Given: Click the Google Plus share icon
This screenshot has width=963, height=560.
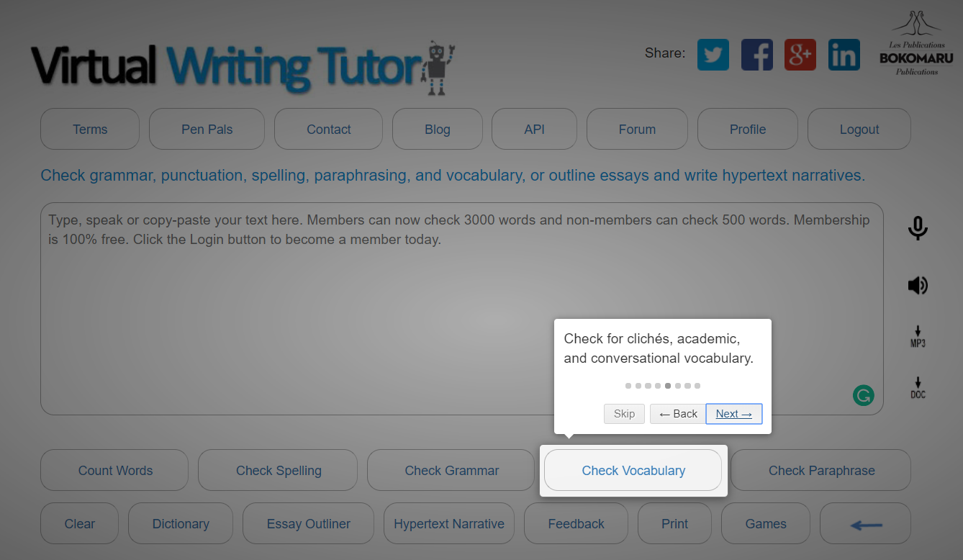Looking at the screenshot, I should [x=800, y=55].
